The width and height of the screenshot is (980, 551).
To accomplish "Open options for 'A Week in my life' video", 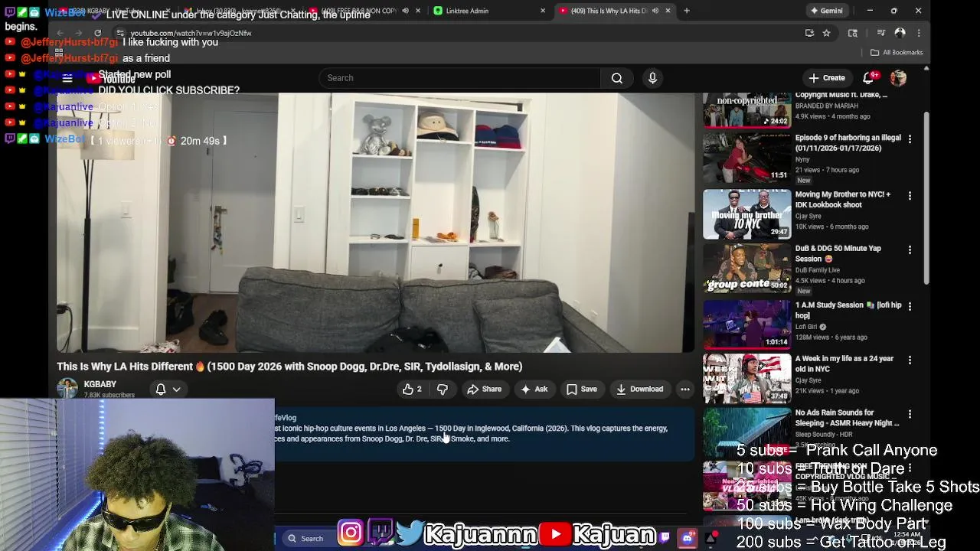I will (910, 360).
